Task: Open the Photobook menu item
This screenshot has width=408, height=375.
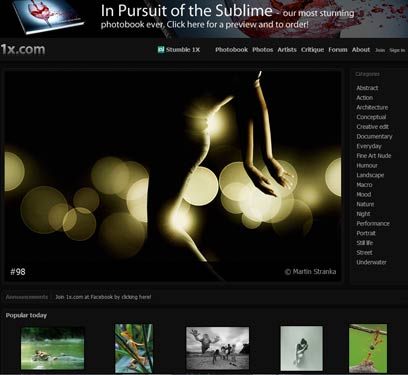Action: [231, 50]
